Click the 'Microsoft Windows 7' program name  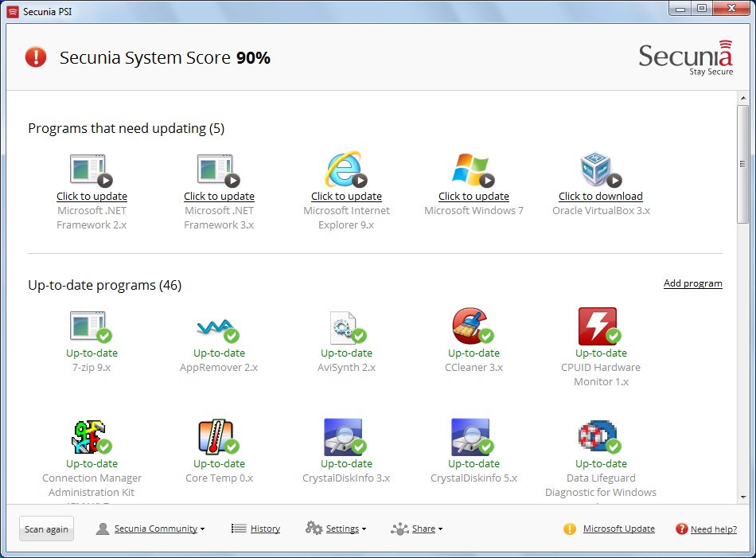(x=473, y=211)
